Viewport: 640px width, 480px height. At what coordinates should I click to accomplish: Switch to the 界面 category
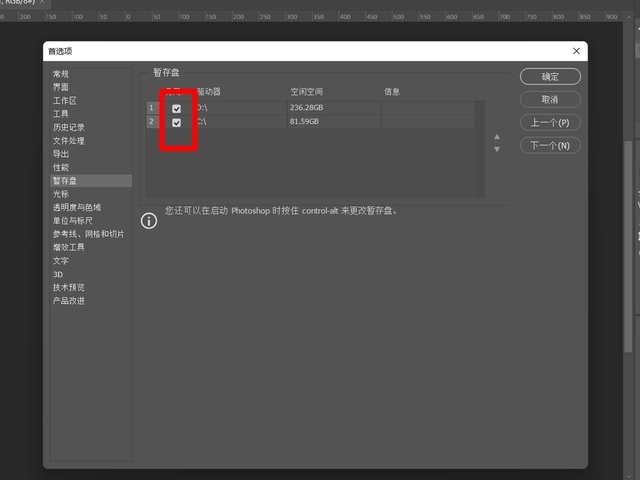pos(61,87)
